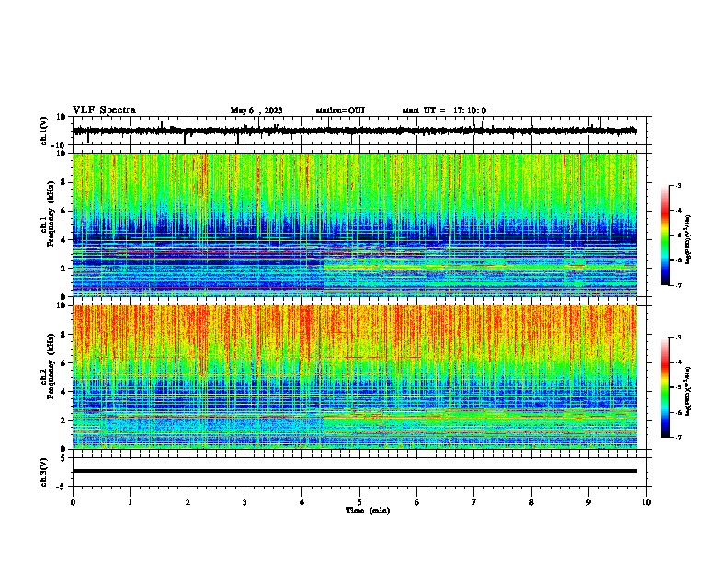
Task: Click the "ch.3(V)" axis label
Action: [x=44, y=473]
